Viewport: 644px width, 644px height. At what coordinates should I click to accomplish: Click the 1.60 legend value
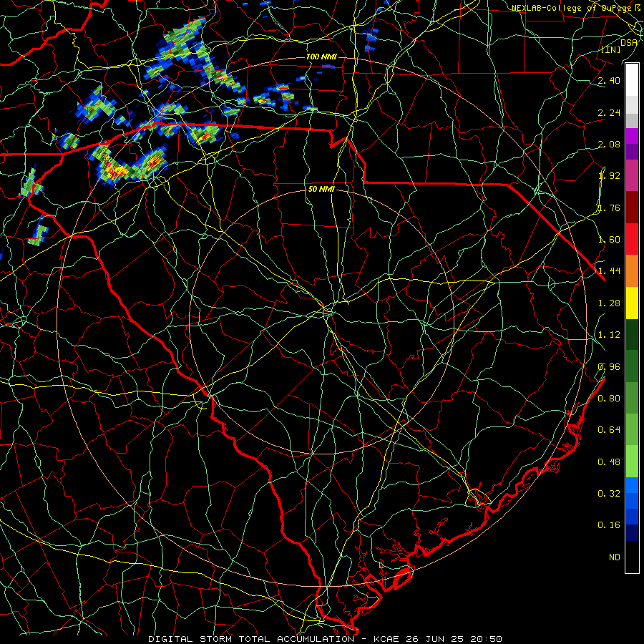(609, 240)
